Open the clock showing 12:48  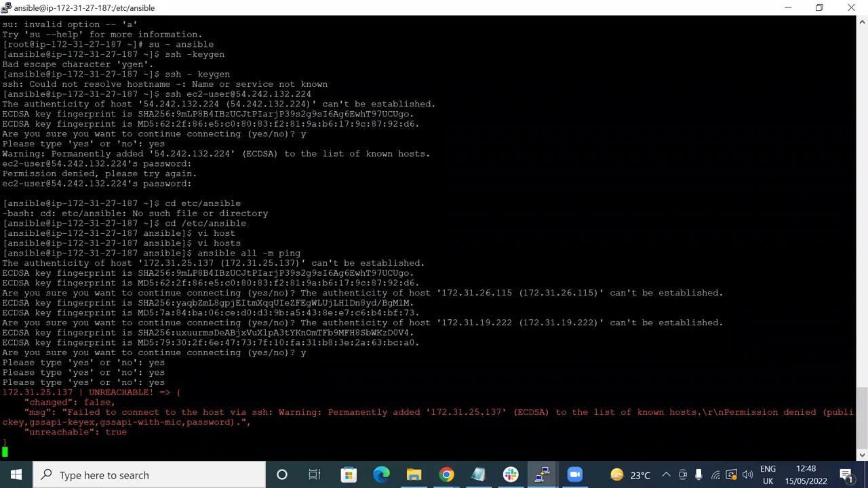[807, 475]
